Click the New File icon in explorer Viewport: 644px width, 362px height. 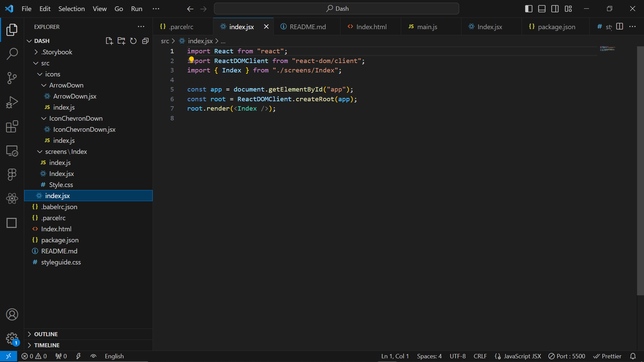[x=109, y=41]
